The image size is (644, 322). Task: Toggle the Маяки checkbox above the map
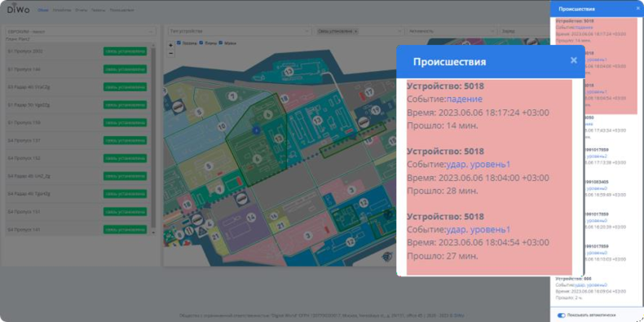[x=221, y=42]
